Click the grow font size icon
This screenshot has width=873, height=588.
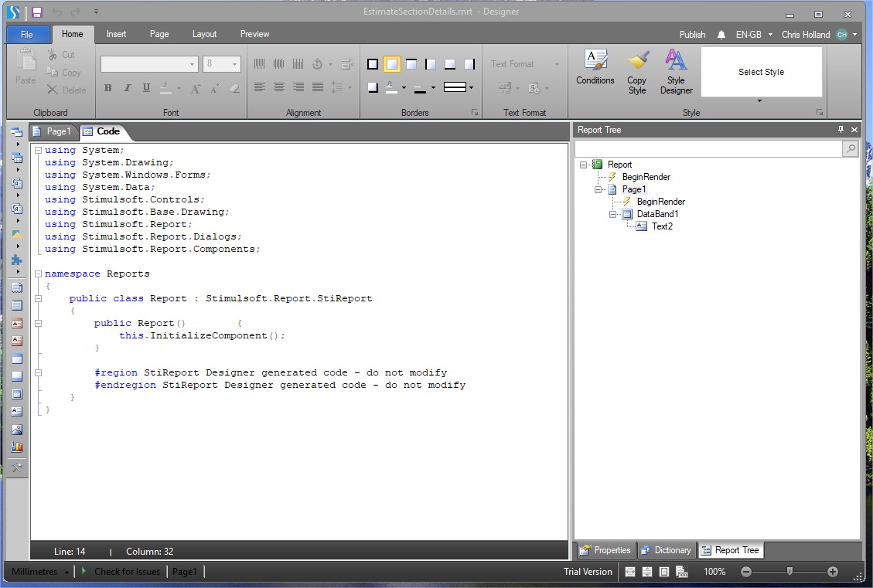(196, 88)
